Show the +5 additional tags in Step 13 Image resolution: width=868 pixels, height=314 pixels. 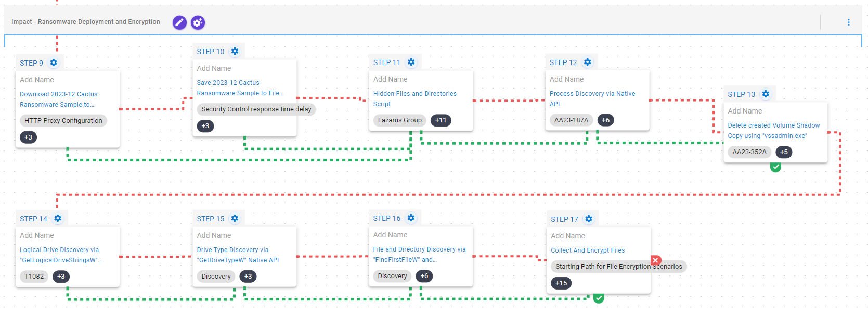[x=784, y=152]
